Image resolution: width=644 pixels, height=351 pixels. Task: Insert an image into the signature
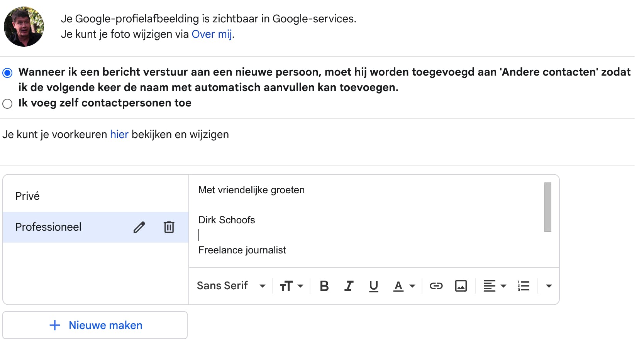coord(461,286)
